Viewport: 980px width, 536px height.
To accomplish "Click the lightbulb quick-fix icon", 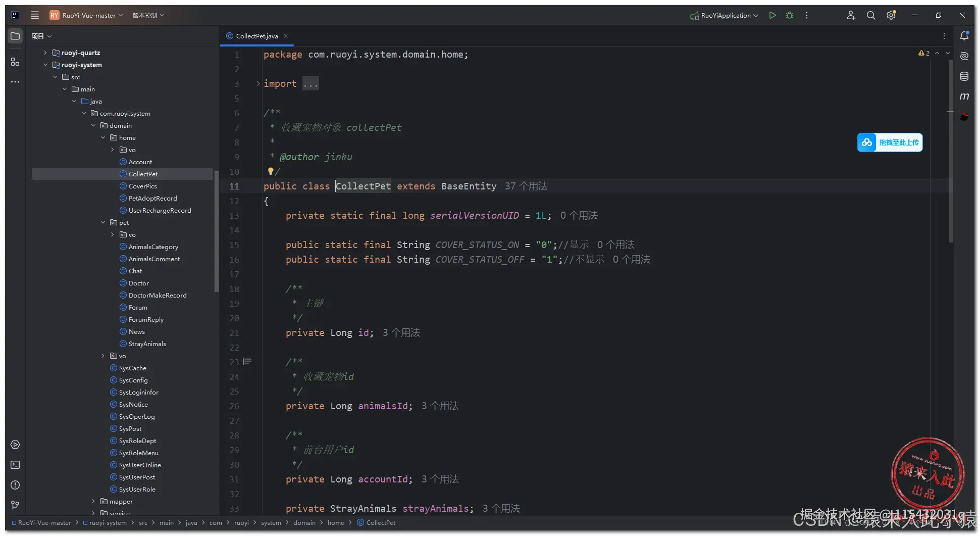I will 271,171.
